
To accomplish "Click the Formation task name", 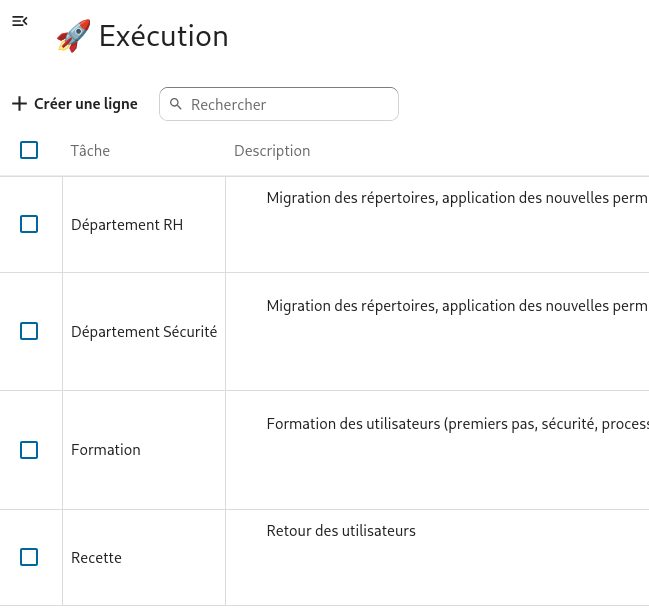I will click(x=106, y=450).
